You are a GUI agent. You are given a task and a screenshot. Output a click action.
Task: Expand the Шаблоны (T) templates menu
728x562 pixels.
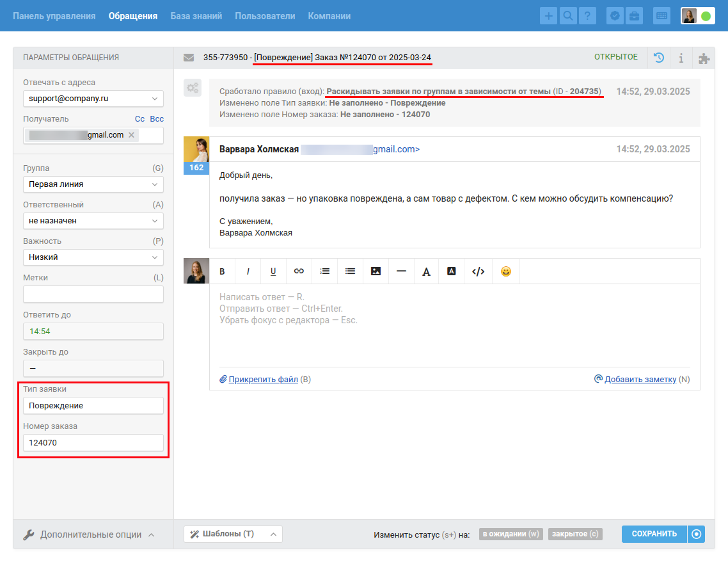(x=233, y=534)
